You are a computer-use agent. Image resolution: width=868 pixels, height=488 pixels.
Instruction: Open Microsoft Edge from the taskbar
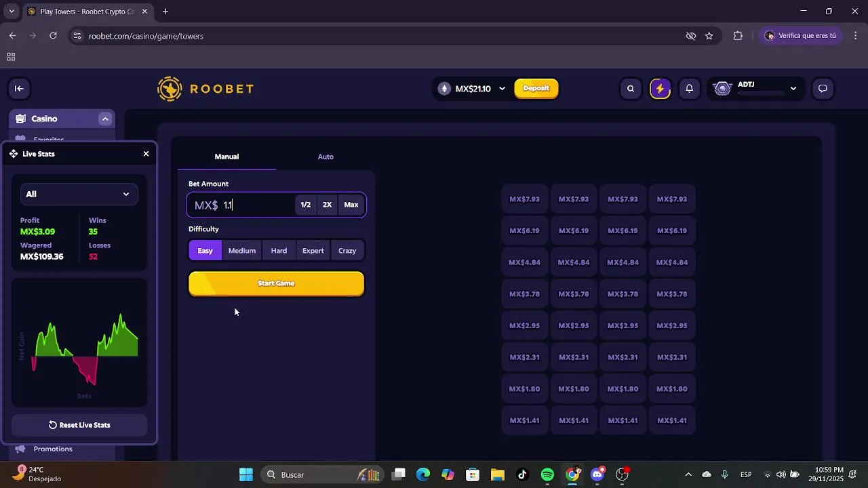click(x=423, y=474)
